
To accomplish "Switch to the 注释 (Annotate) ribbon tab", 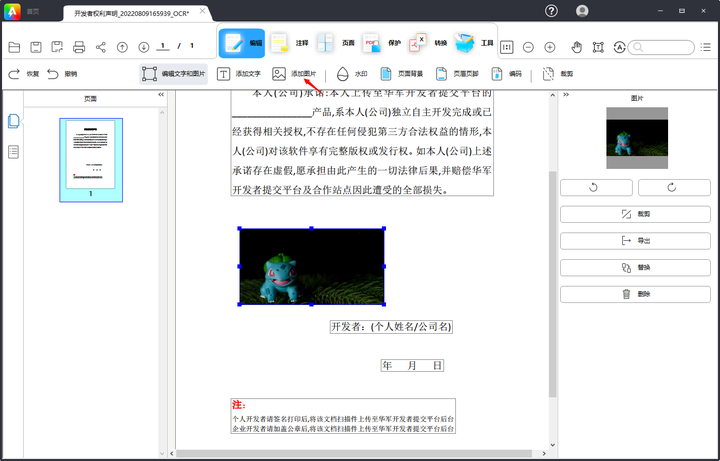I will click(x=288, y=43).
